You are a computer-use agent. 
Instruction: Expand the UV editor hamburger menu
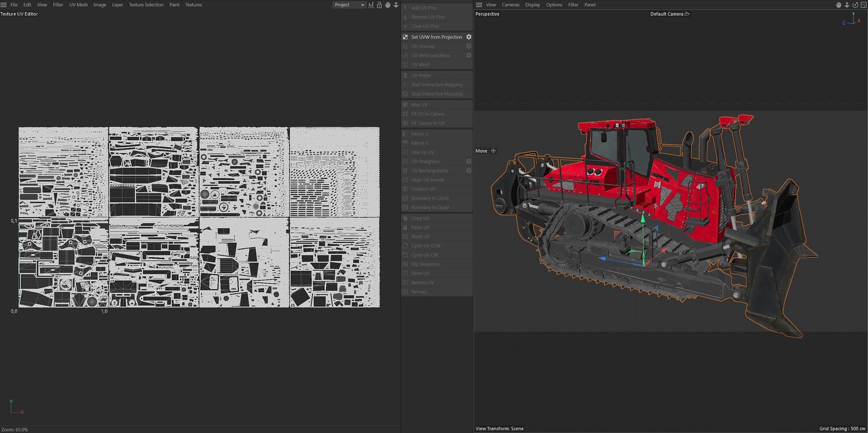point(5,5)
